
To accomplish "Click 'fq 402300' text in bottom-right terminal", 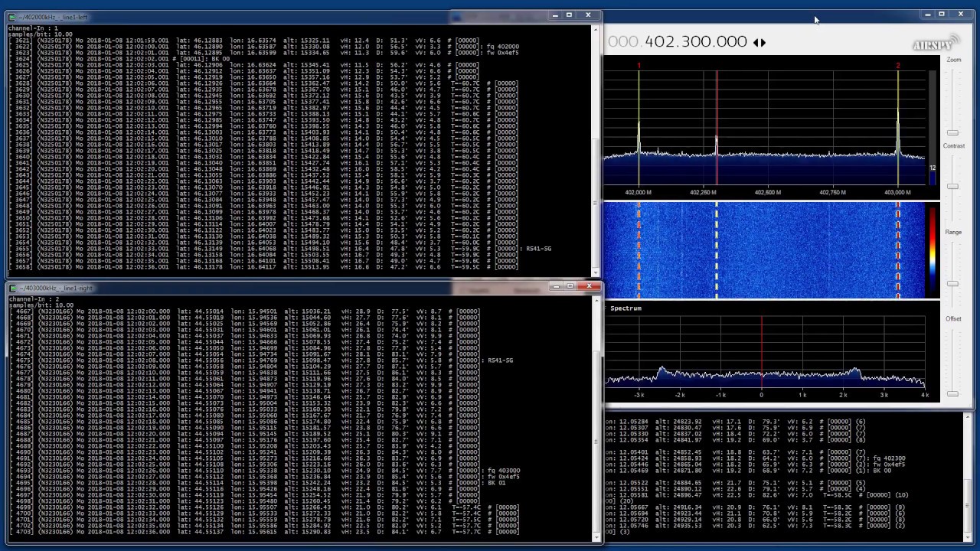I will click(888, 458).
